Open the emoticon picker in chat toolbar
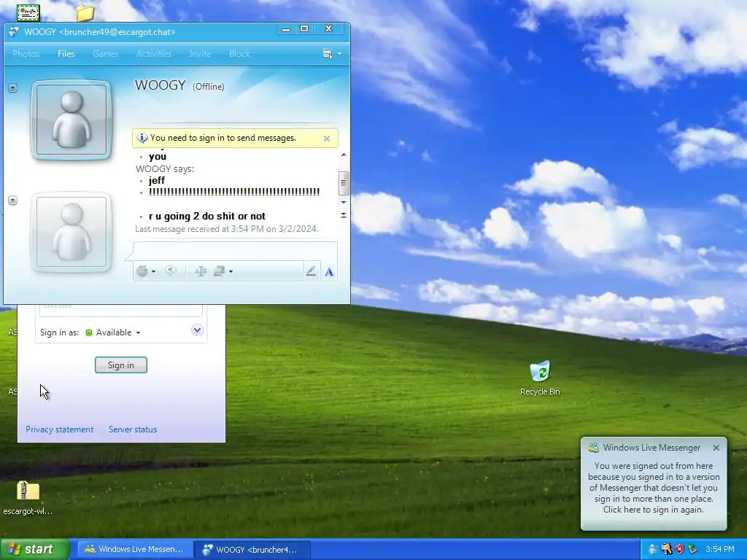Viewport: 747px width, 560px height. point(142,271)
